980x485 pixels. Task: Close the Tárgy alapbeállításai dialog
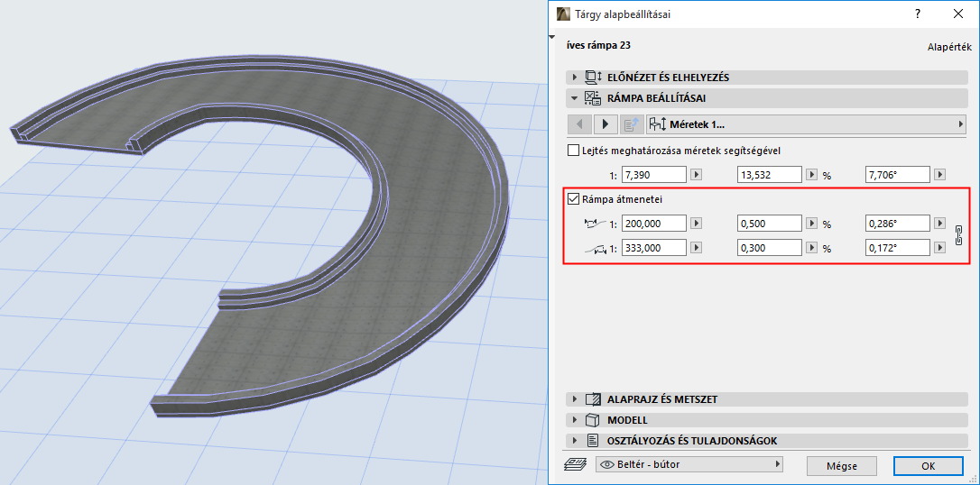pos(957,14)
